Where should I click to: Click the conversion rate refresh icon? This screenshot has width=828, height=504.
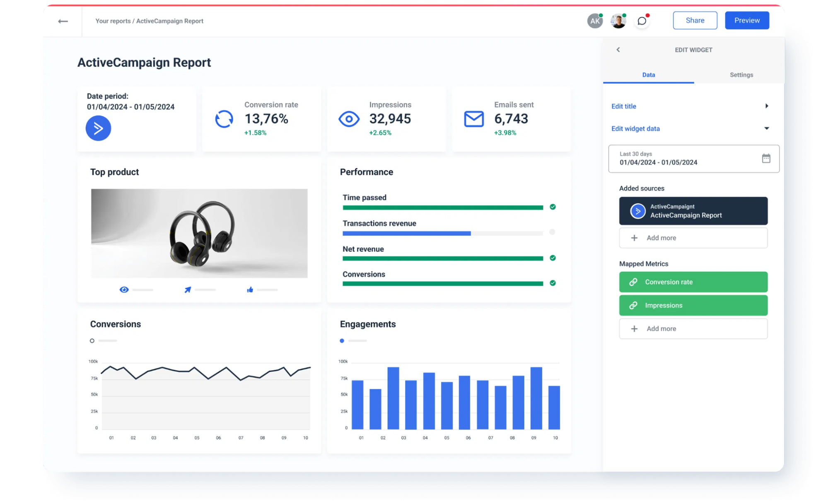[224, 119]
